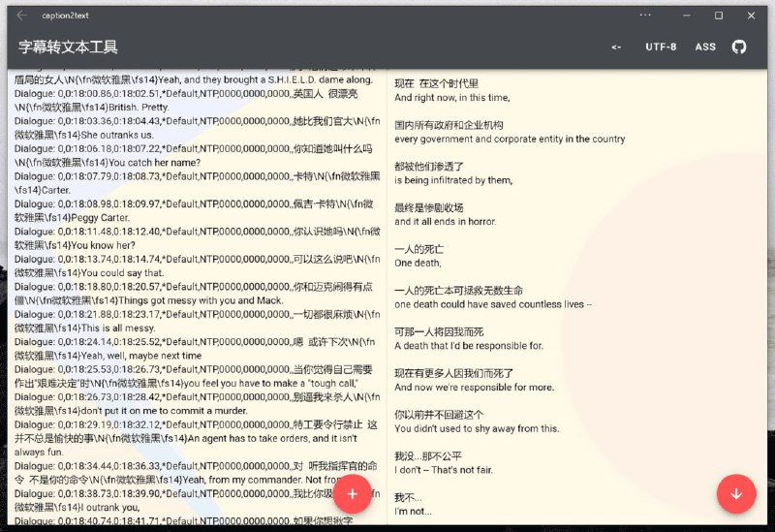This screenshot has width=775, height=532.
Task: Click 'This is all messy.' line
Action: tap(118, 329)
